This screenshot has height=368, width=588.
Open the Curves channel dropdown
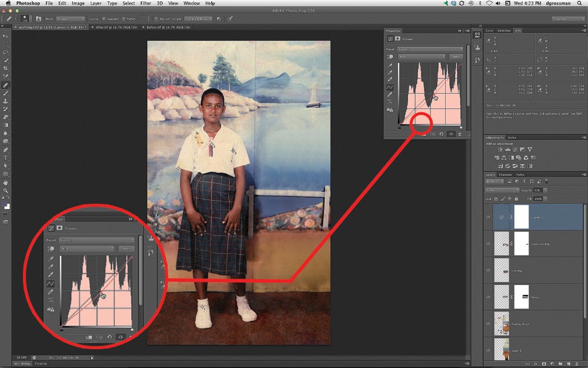(422, 57)
